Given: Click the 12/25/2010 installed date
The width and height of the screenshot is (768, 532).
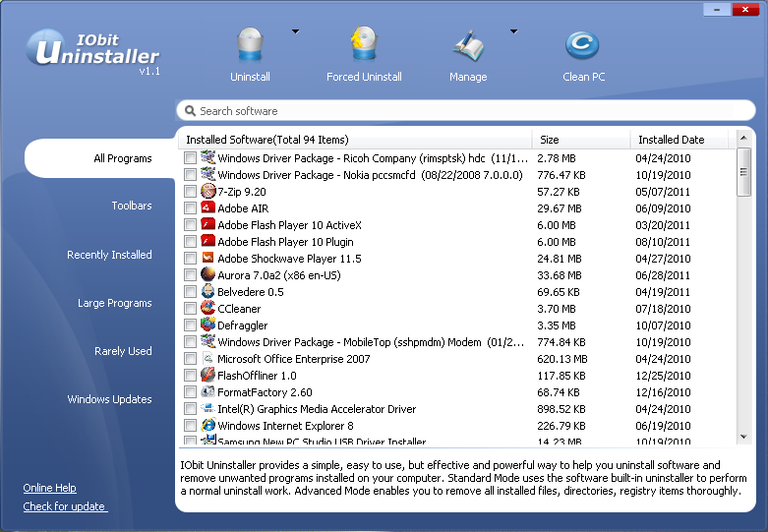Looking at the screenshot, I should pyautogui.click(x=663, y=376).
